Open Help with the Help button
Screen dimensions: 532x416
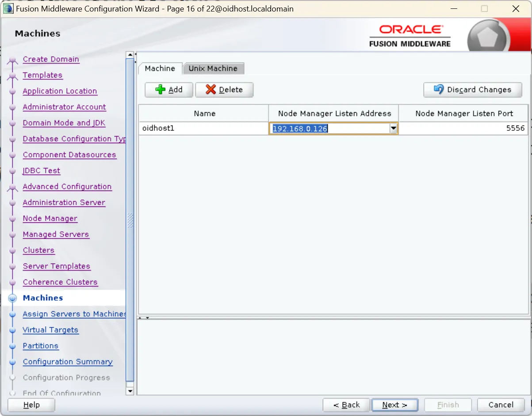click(31, 405)
